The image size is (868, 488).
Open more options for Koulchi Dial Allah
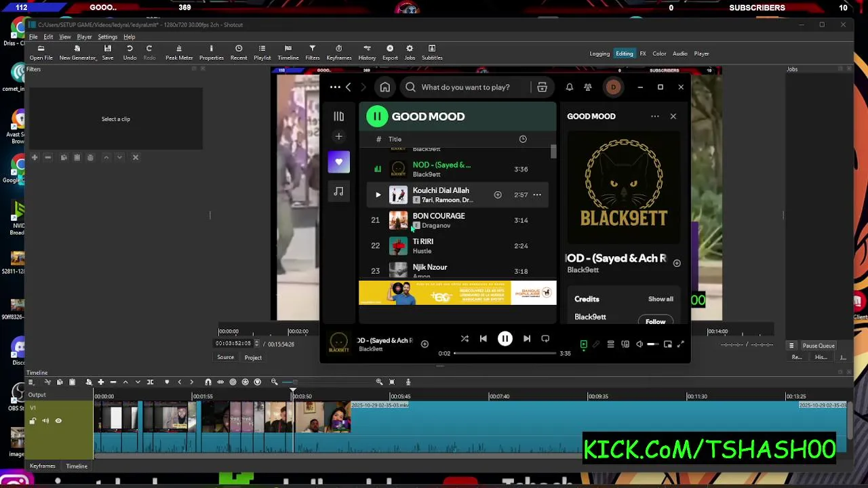(x=537, y=195)
